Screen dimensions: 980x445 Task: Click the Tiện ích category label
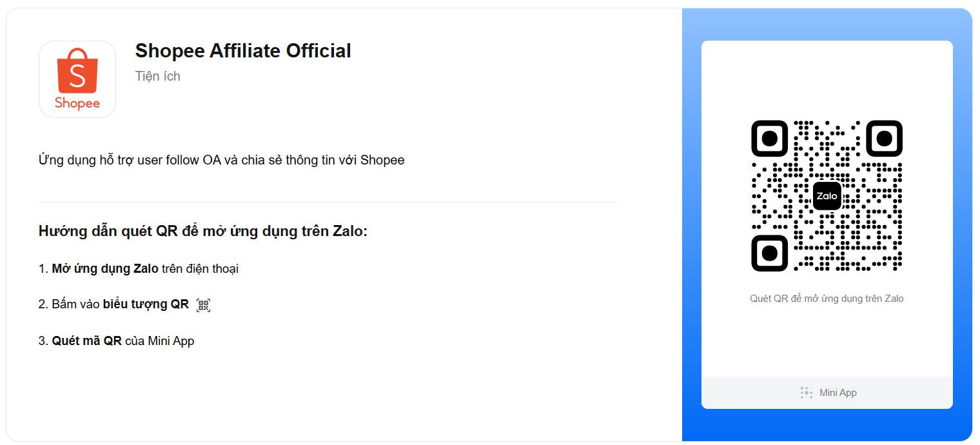pos(158,76)
